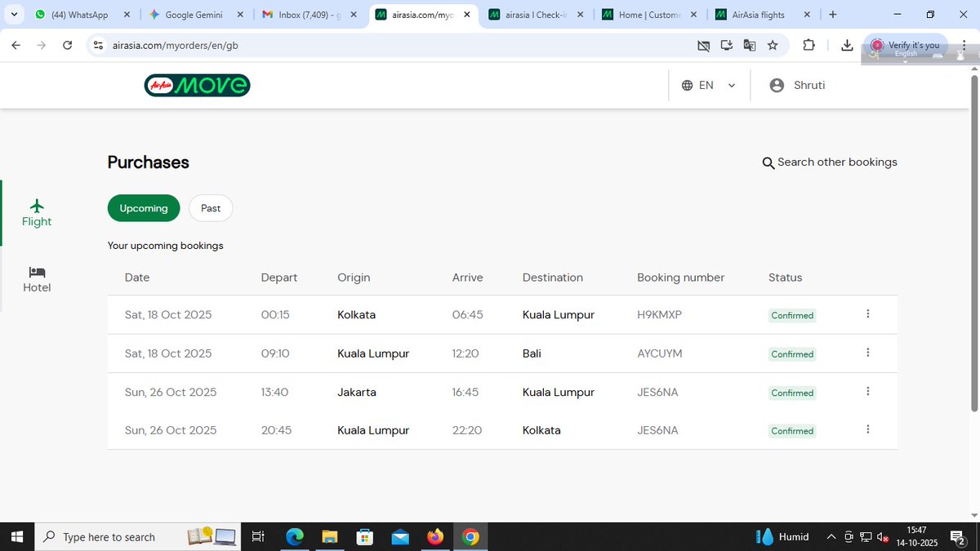Click the camera blocked icon in address bar
Screen dimensions: 980x551
tap(703, 46)
